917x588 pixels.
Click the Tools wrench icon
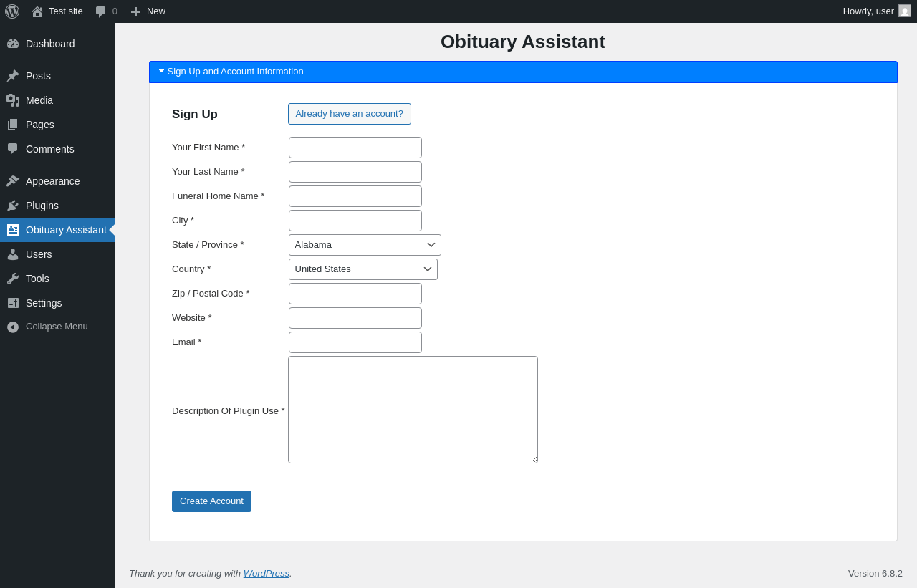[x=13, y=279]
